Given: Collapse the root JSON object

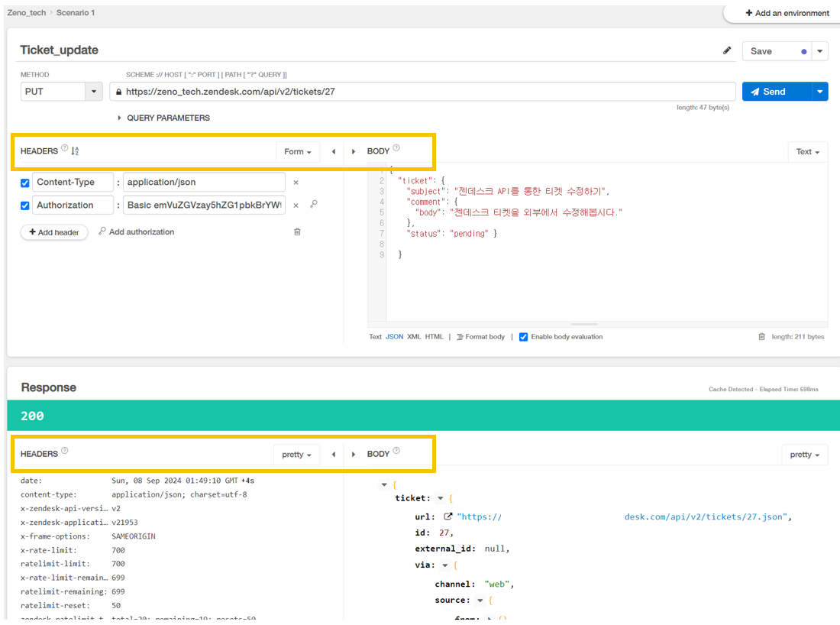Looking at the screenshot, I should (384, 484).
